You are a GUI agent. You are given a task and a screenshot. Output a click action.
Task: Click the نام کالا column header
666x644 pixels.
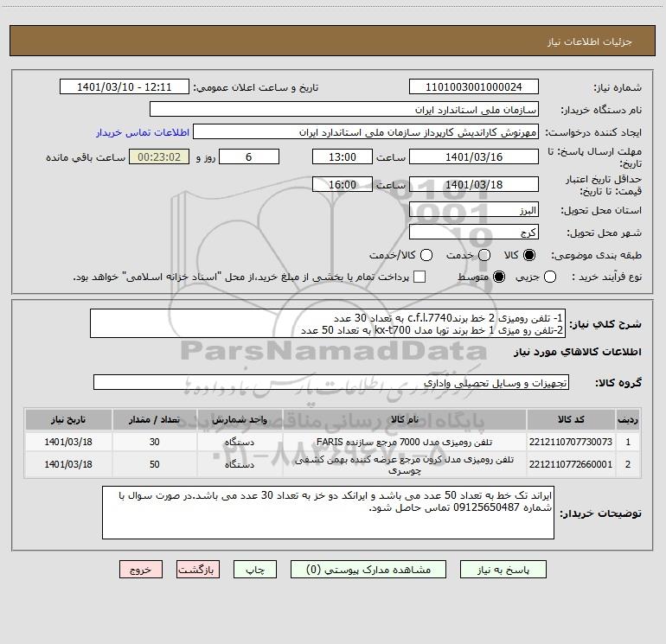coord(405,419)
